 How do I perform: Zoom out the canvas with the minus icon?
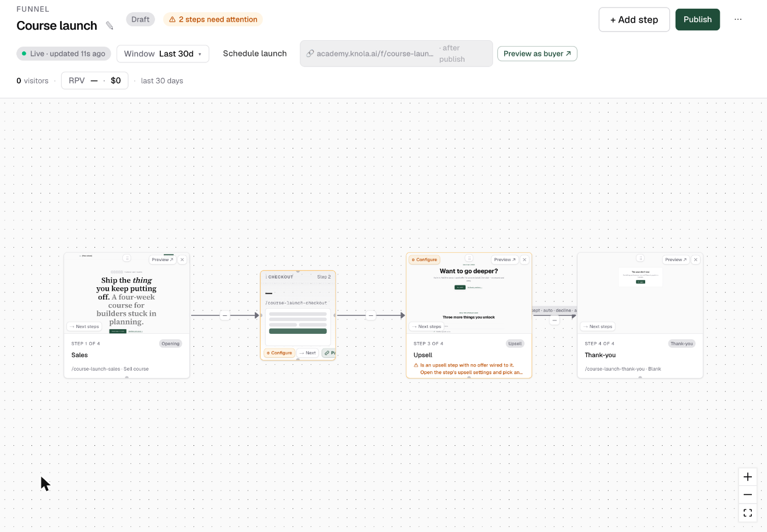(x=748, y=495)
